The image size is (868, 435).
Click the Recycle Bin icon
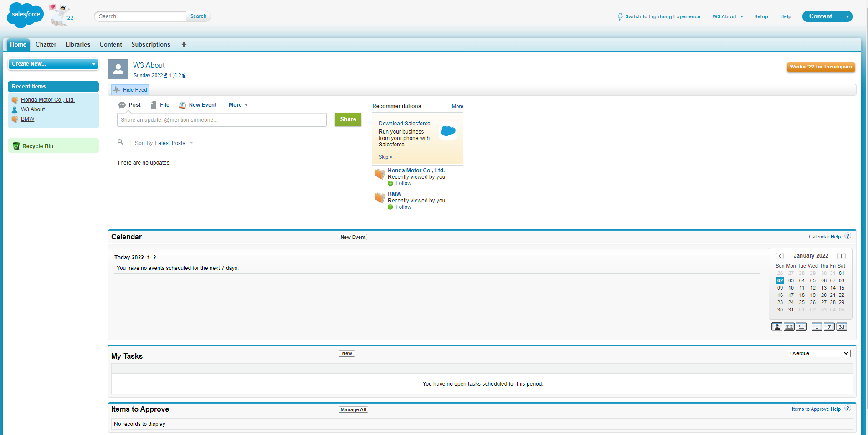(x=16, y=146)
